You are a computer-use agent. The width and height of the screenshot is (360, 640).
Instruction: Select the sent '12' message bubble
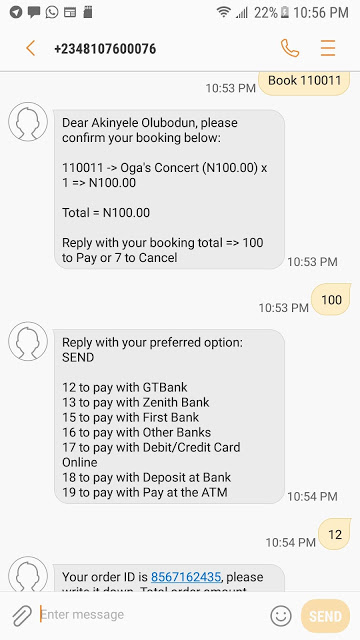point(334,534)
